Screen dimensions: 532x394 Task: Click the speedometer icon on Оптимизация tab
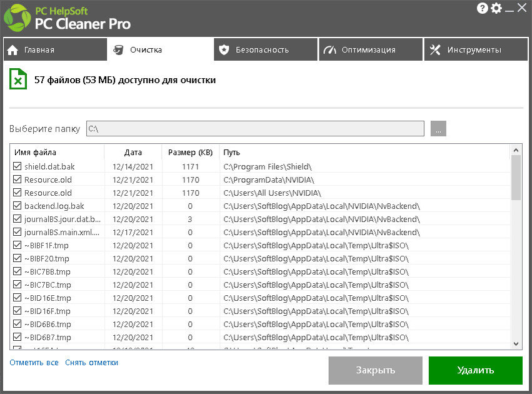click(329, 50)
